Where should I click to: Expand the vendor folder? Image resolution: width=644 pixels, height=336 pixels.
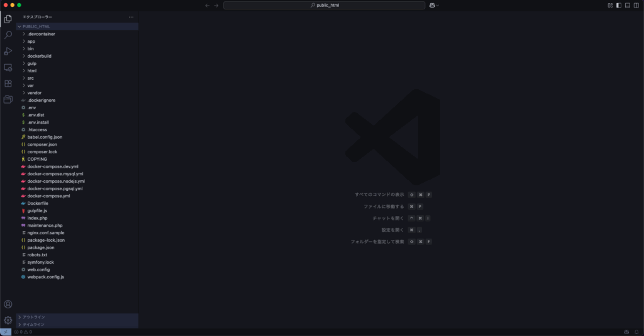point(77,93)
